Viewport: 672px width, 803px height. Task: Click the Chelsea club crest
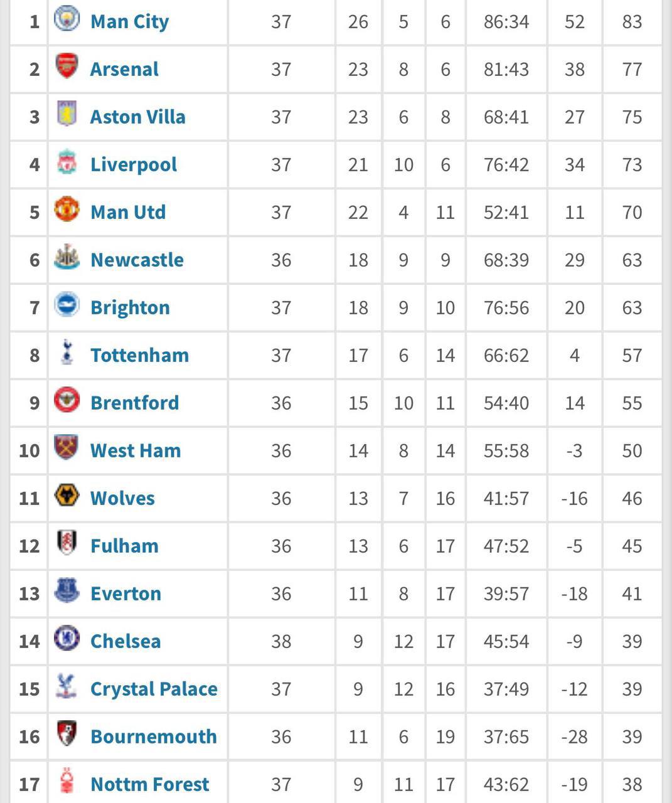[x=67, y=638]
